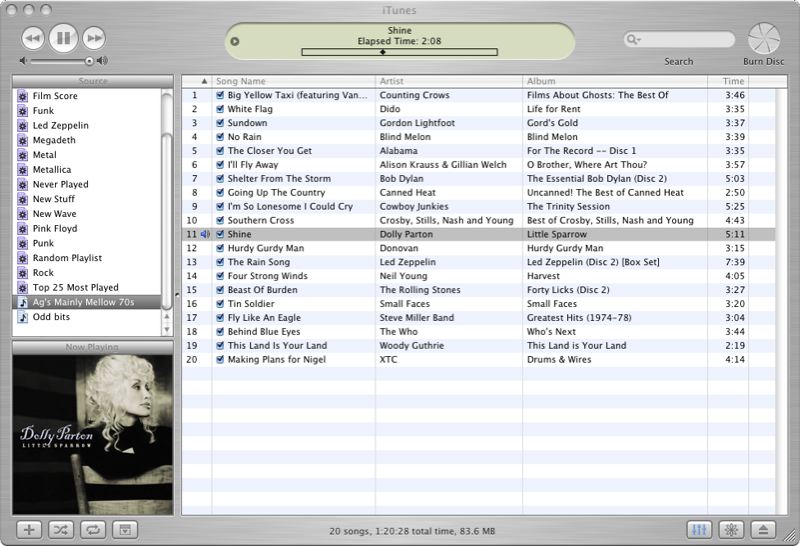Turn on the visualizer

point(733,530)
